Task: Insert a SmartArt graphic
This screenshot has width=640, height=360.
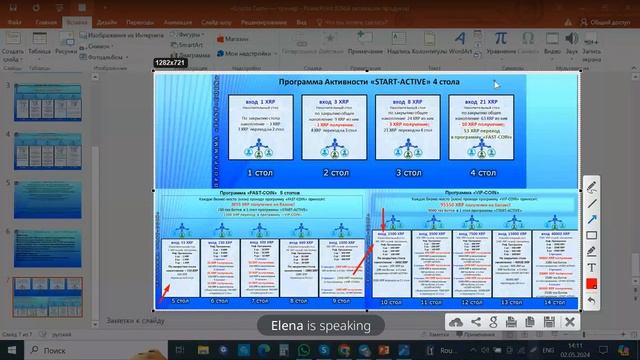Action: click(187, 45)
